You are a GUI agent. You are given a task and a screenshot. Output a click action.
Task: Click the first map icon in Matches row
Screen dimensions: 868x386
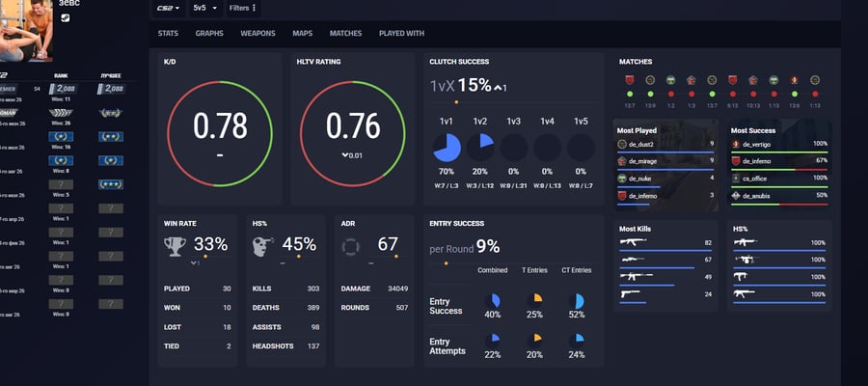click(630, 80)
